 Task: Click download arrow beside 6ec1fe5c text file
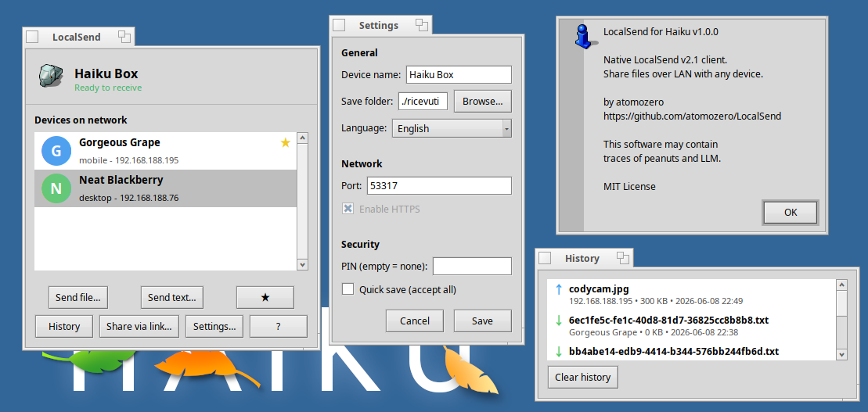pos(559,321)
